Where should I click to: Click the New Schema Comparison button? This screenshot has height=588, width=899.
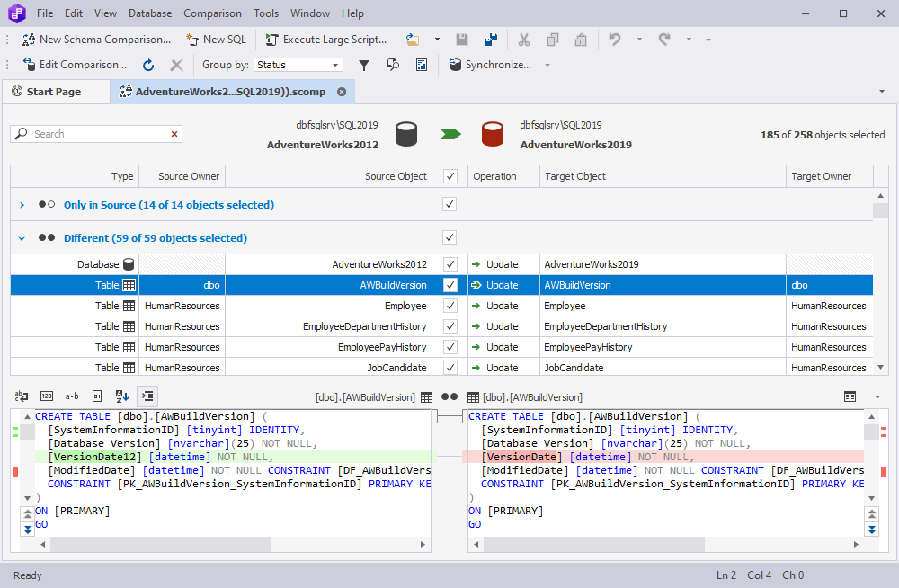point(96,40)
